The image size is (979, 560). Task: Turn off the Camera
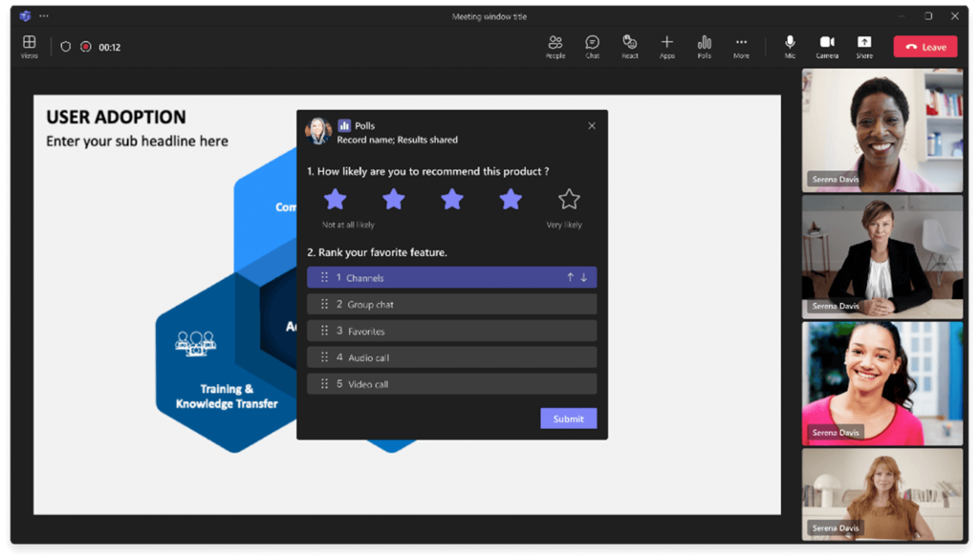(x=827, y=47)
